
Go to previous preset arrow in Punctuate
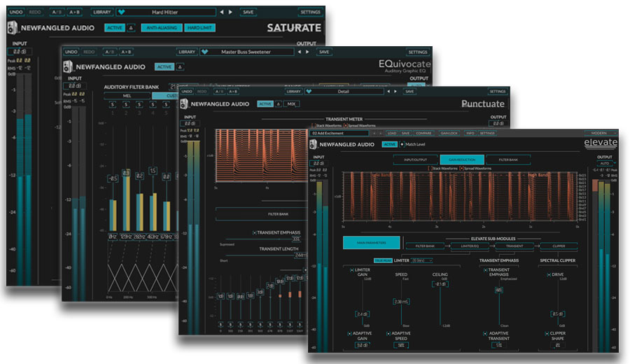[388, 91]
